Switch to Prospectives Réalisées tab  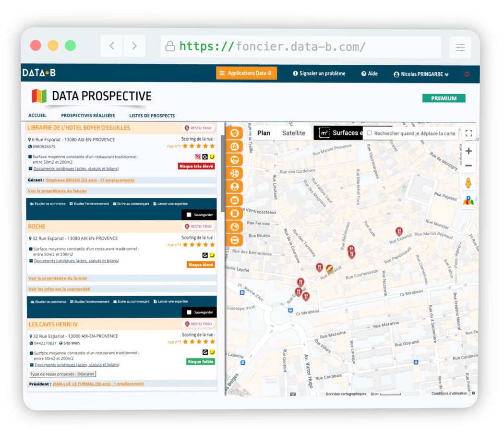coord(88,116)
